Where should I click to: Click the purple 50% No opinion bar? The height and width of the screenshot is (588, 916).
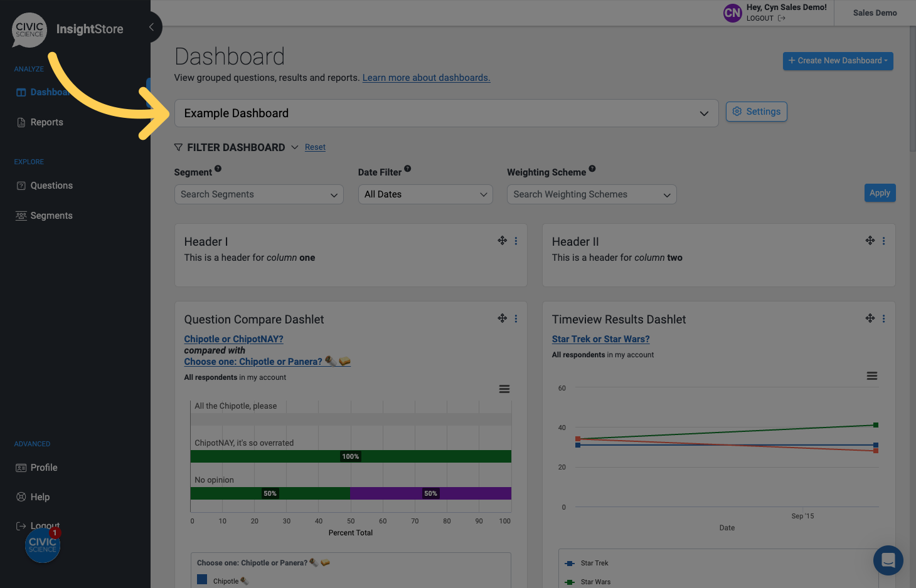(430, 493)
